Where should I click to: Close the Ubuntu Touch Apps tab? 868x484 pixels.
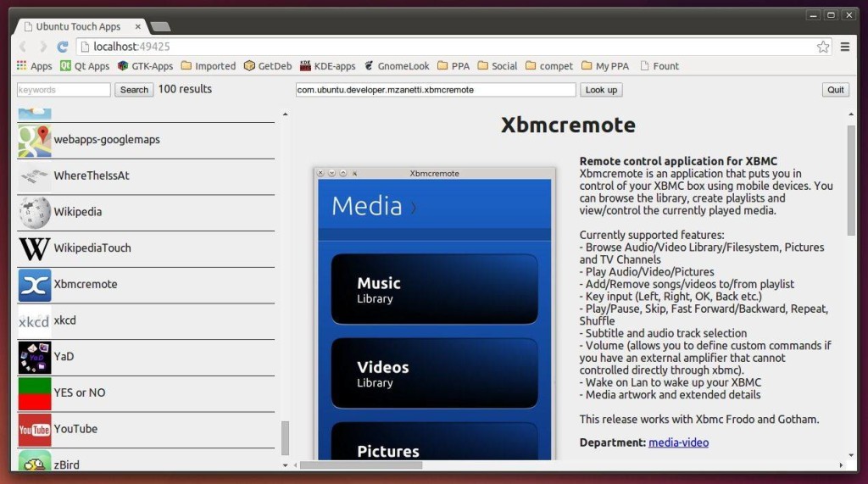click(138, 26)
